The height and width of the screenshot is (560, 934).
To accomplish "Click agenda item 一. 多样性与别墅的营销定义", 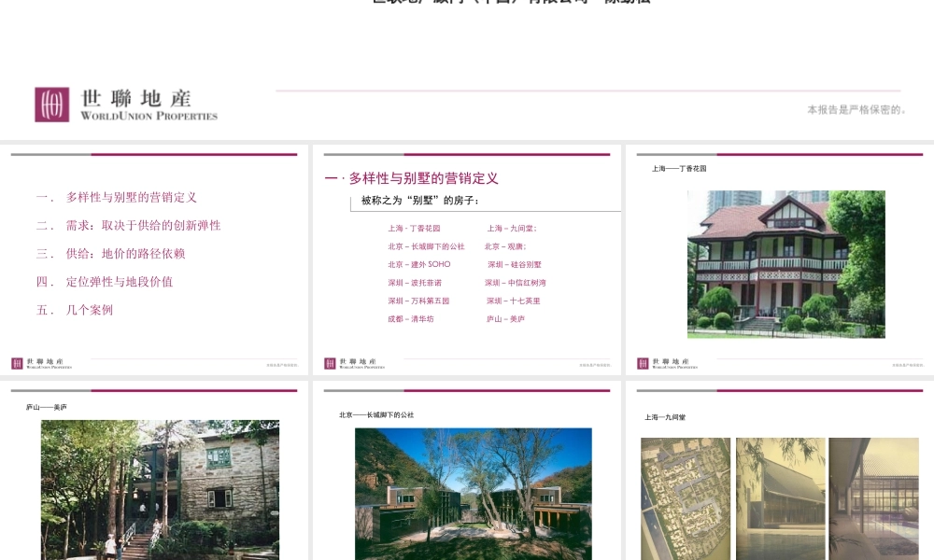I will (116, 198).
